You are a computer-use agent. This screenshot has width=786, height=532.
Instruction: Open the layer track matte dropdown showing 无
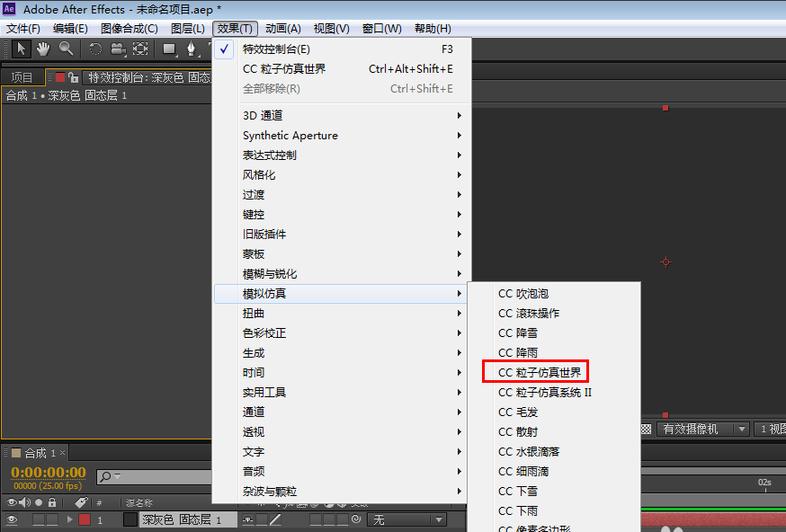406,519
